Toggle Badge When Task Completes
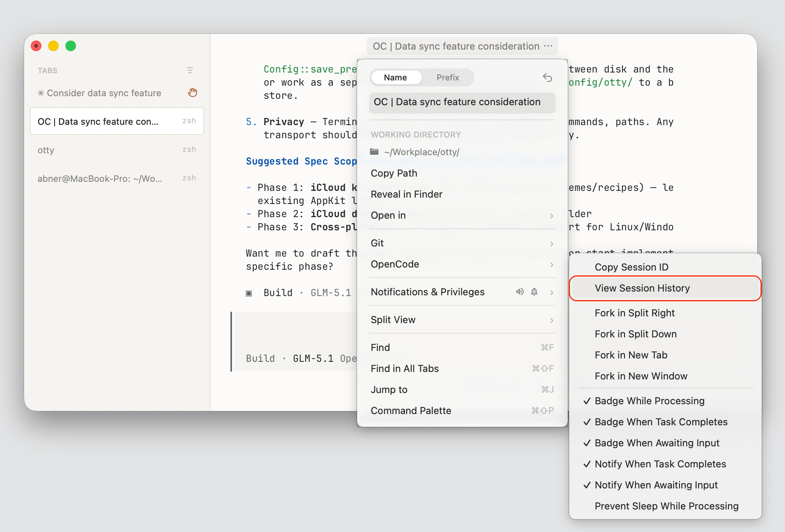This screenshot has width=785, height=532. [665, 422]
